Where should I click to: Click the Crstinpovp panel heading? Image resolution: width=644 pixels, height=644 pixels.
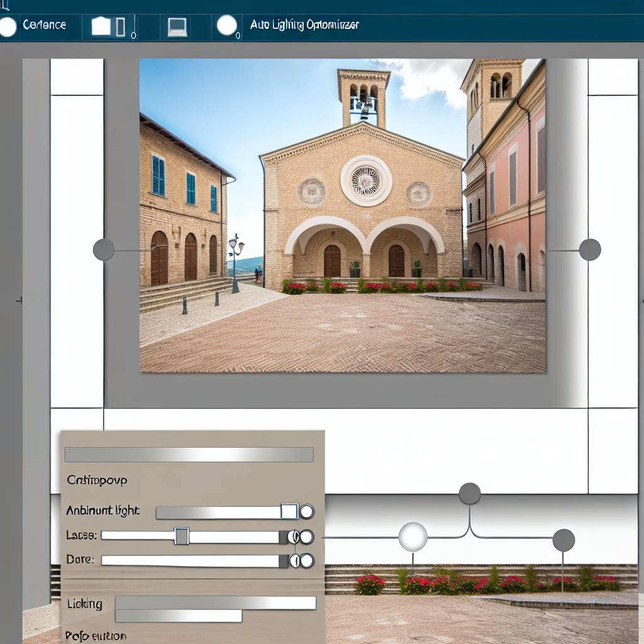[x=96, y=480]
